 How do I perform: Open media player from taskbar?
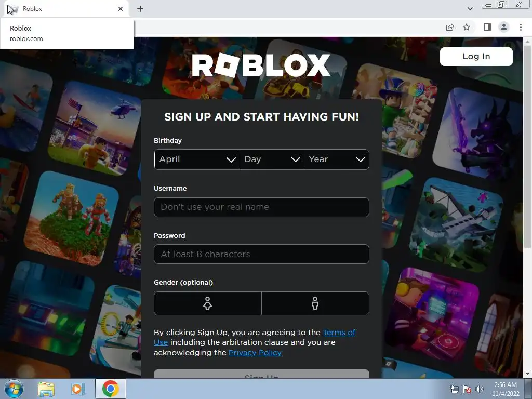coord(77,389)
